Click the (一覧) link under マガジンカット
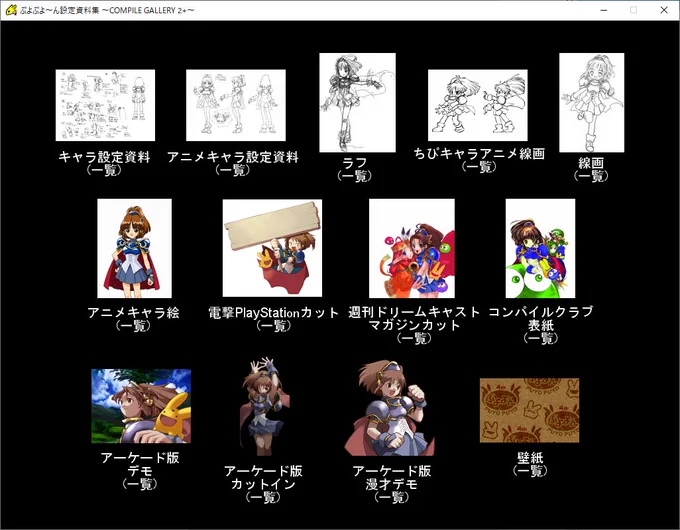Screen dimensions: 680x530 (x=414, y=339)
